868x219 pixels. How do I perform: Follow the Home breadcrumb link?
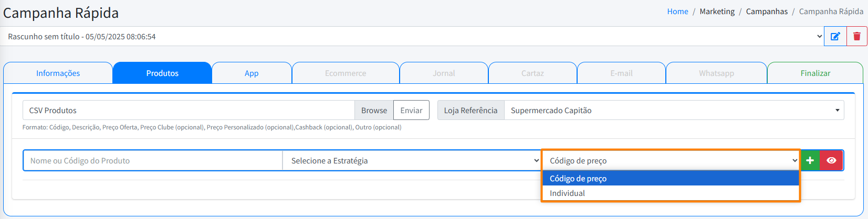tap(677, 12)
